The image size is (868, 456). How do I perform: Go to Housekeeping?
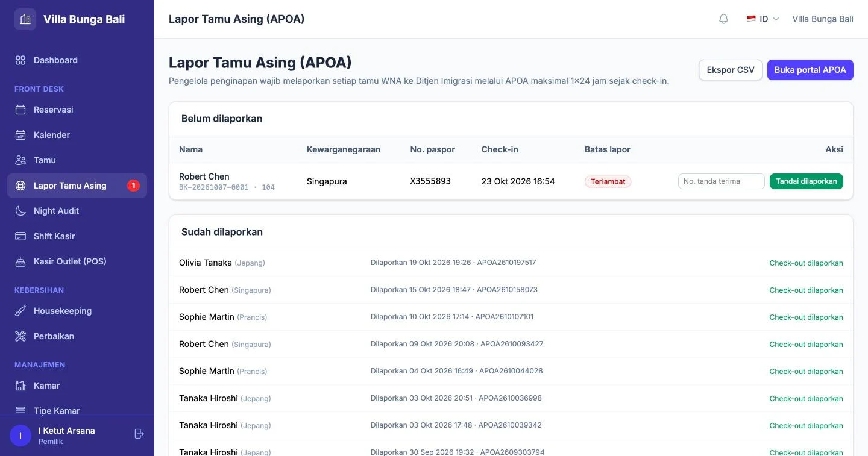[77, 311]
